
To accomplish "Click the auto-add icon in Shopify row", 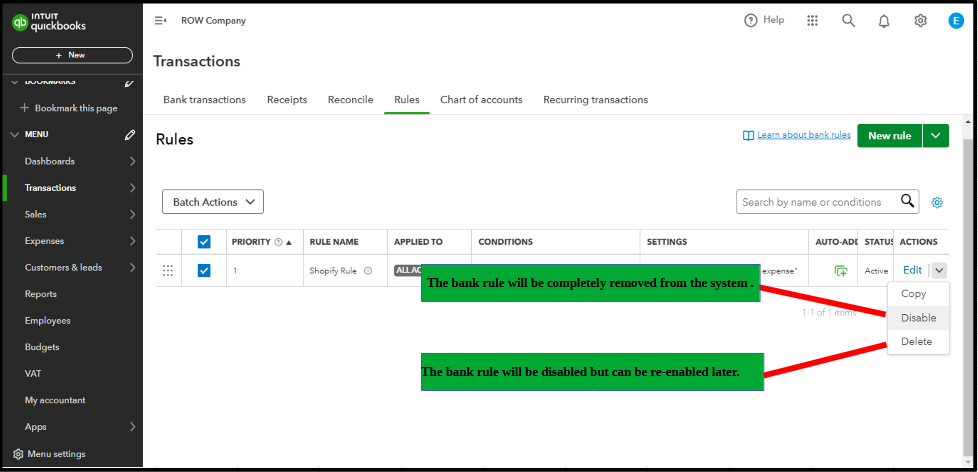I will [841, 271].
